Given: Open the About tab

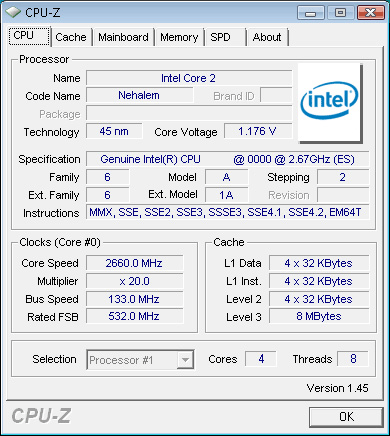Looking at the screenshot, I should coord(267,37).
